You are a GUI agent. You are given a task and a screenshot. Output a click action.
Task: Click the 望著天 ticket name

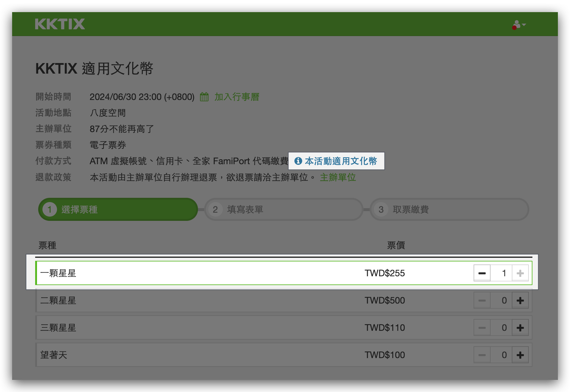click(x=54, y=355)
